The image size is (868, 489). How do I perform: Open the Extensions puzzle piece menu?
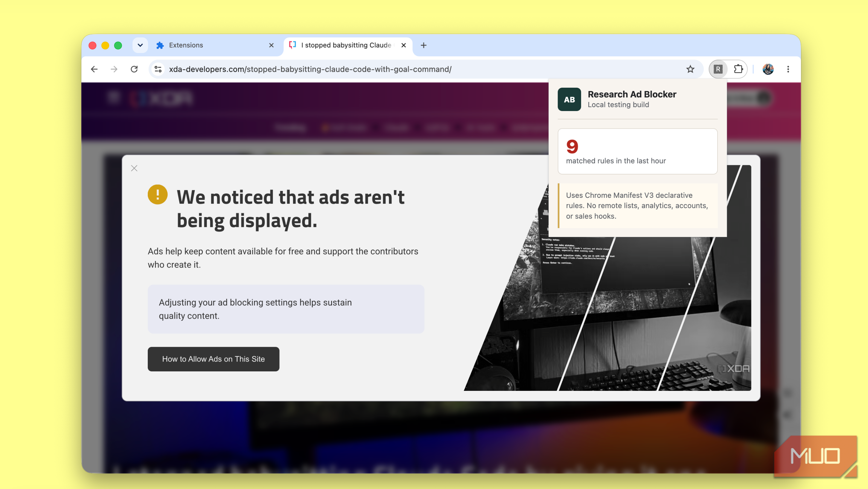tap(738, 69)
